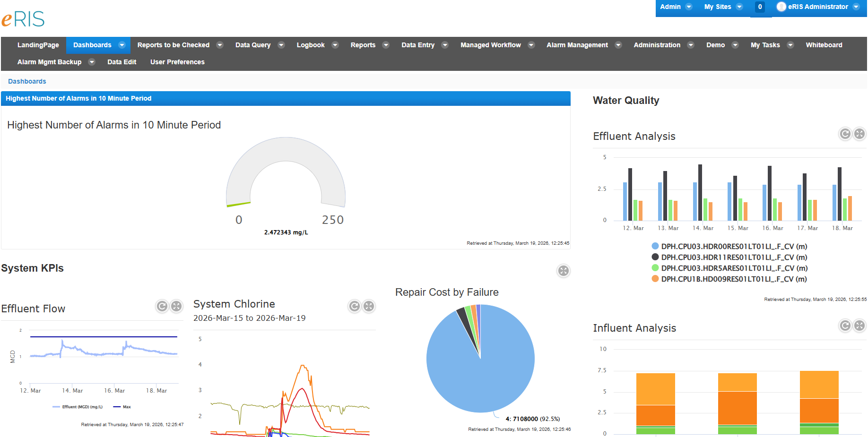Screen dimensions: 868x437
Task: Expand the System KPIs section to fullscreen
Action: click(x=564, y=271)
